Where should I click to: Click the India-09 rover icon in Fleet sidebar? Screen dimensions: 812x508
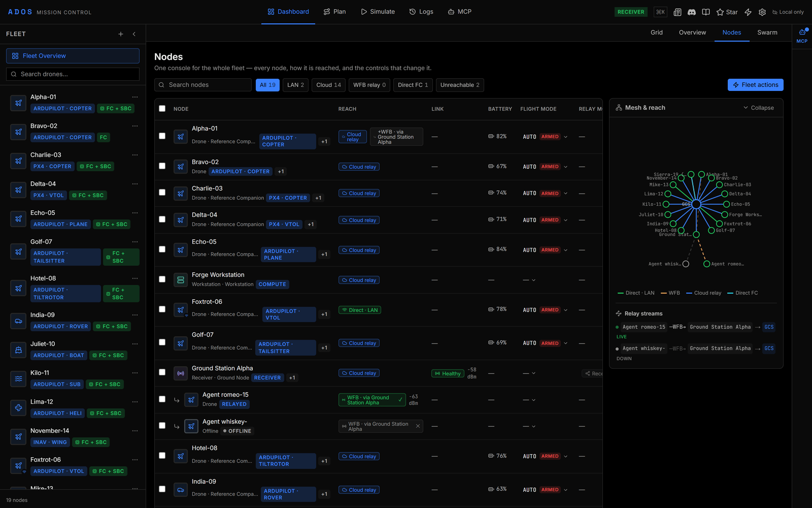coord(18,321)
